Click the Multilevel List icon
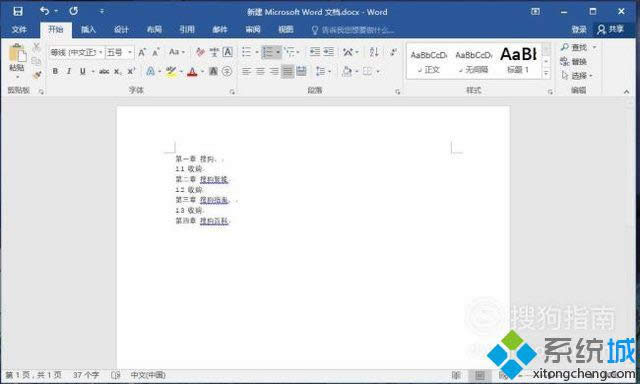 (x=289, y=52)
